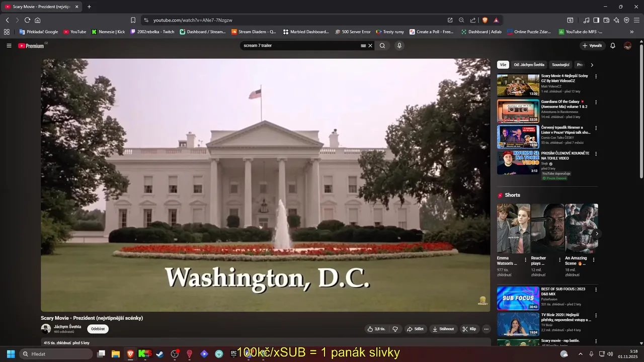Click the YouTube search magnifier button
The width and height of the screenshot is (644, 362).
382,46
